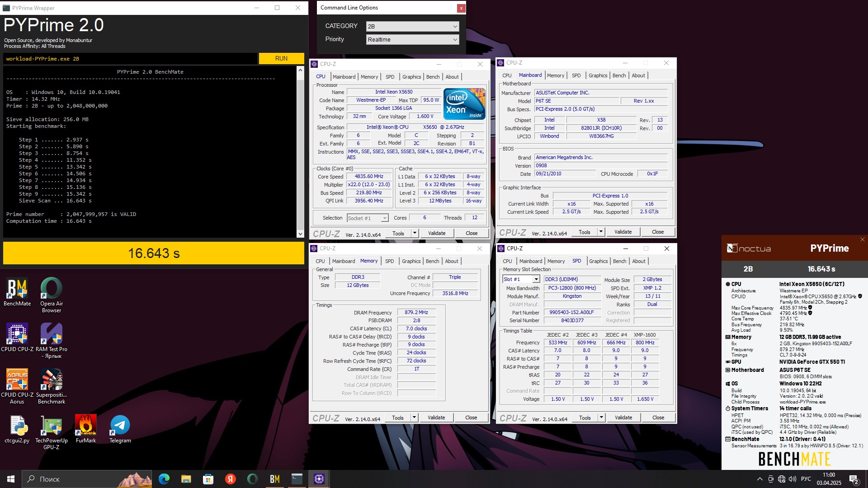This screenshot has height=488, width=868.
Task: Click Close in Memory CPU-Z window
Action: 471,418
